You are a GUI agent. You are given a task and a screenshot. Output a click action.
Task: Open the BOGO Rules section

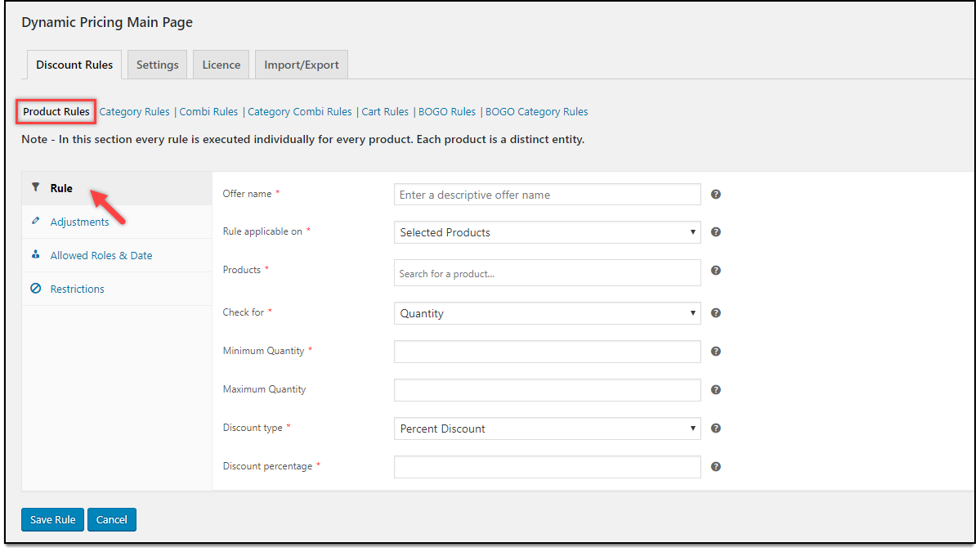click(447, 112)
